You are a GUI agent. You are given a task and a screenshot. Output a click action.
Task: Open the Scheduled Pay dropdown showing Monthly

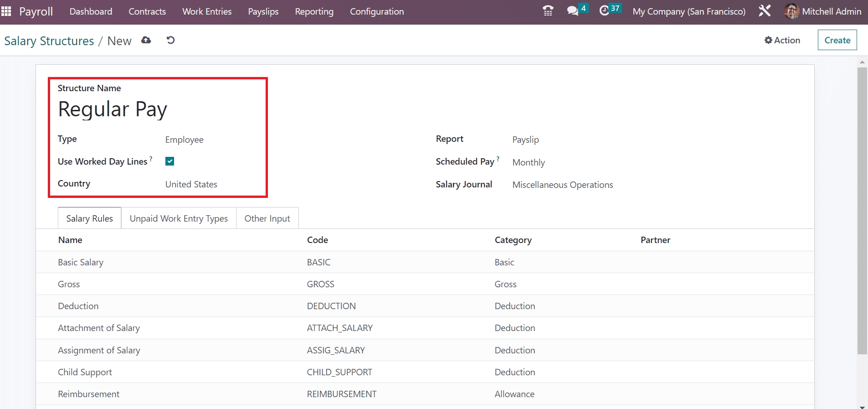click(x=529, y=162)
